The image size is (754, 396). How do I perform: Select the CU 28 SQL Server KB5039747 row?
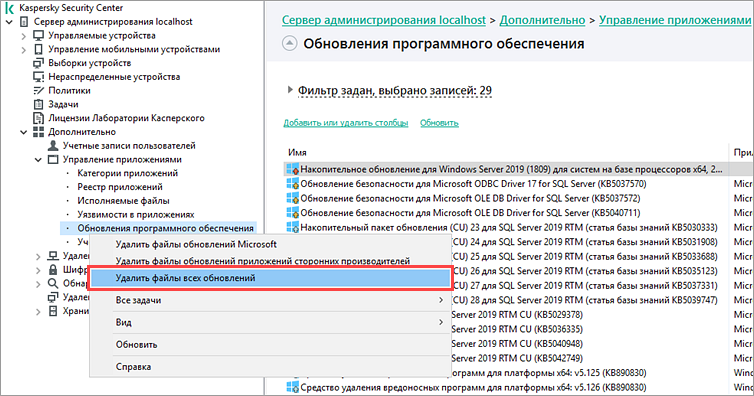(585, 300)
